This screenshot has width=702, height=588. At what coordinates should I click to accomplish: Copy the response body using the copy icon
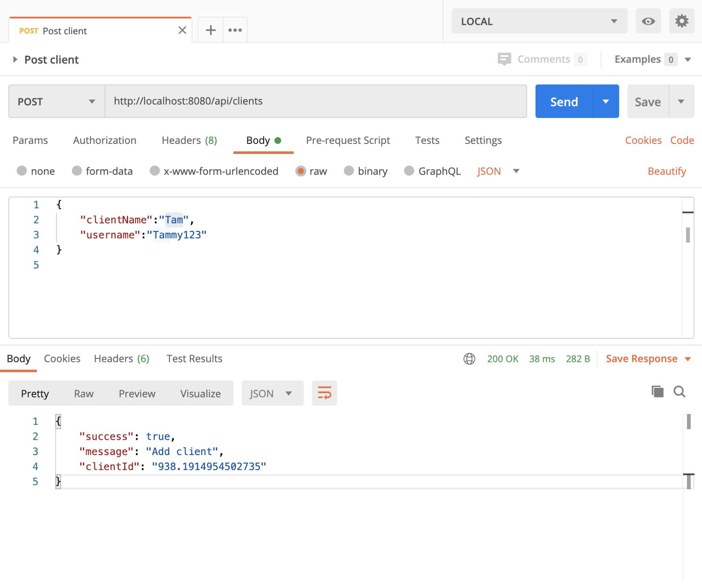(657, 391)
